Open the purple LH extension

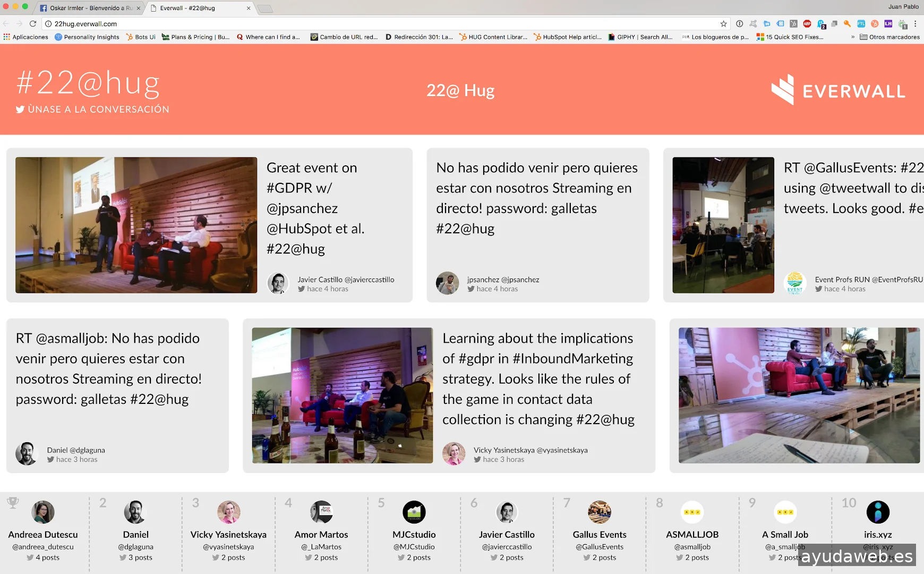[x=888, y=23]
